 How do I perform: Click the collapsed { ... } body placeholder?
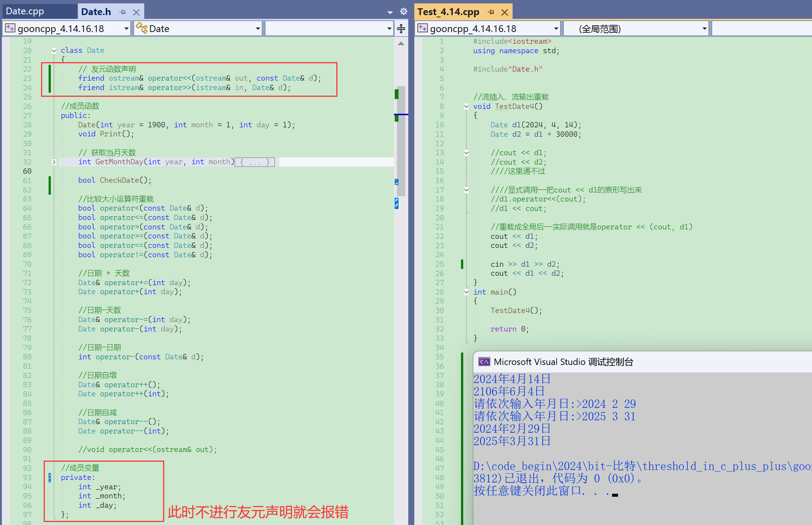255,162
